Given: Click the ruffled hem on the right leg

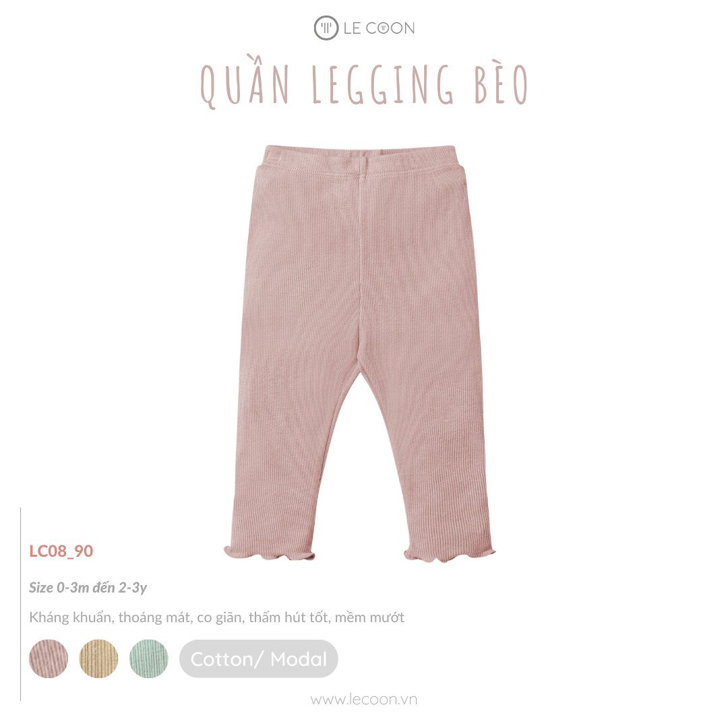Looking at the screenshot, I should [x=448, y=554].
